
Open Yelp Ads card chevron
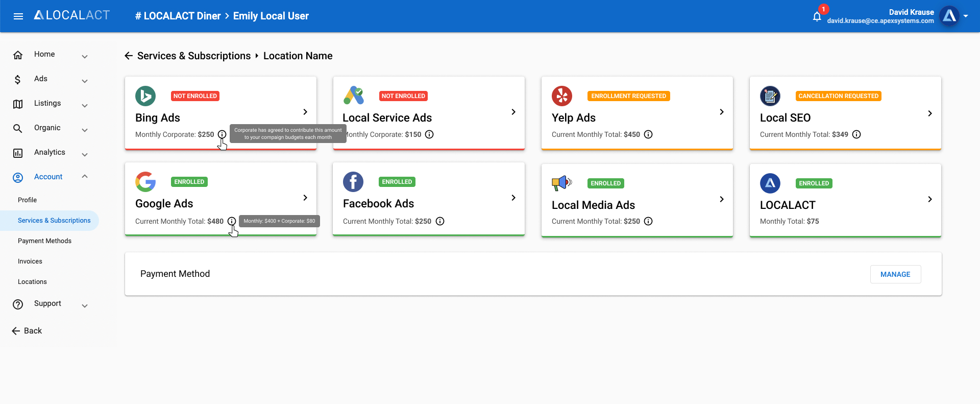coord(722,112)
